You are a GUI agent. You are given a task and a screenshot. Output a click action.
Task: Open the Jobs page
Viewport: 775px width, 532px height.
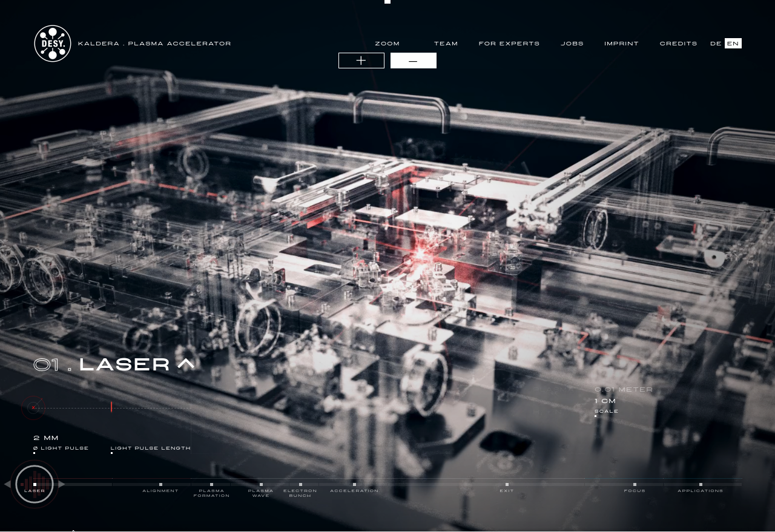click(x=572, y=44)
